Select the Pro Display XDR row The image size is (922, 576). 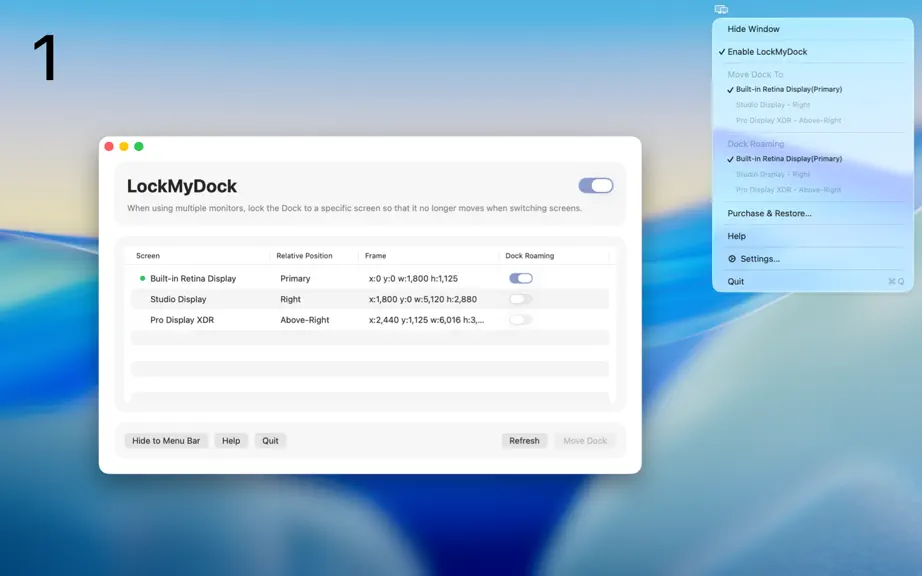click(370, 320)
